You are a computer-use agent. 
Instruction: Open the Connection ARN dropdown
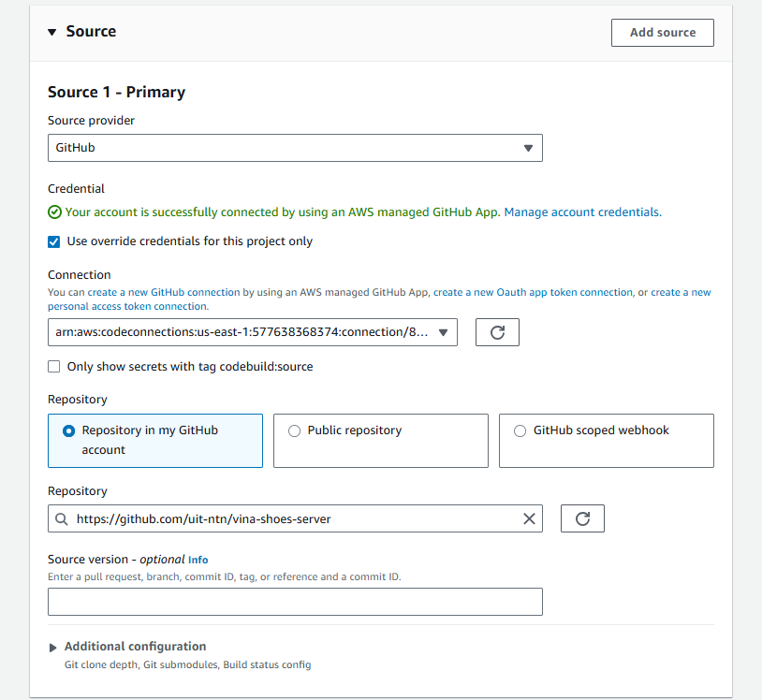pos(253,332)
